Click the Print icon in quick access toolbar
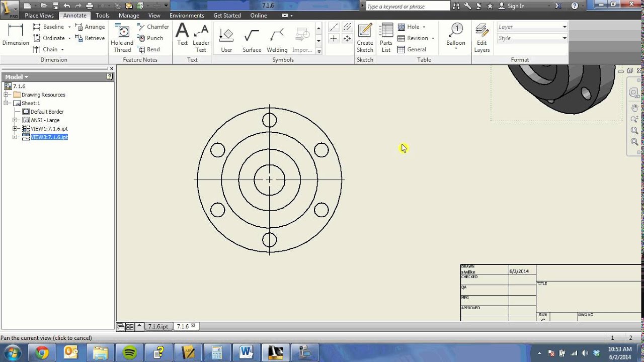The image size is (644, 362). 90,6
